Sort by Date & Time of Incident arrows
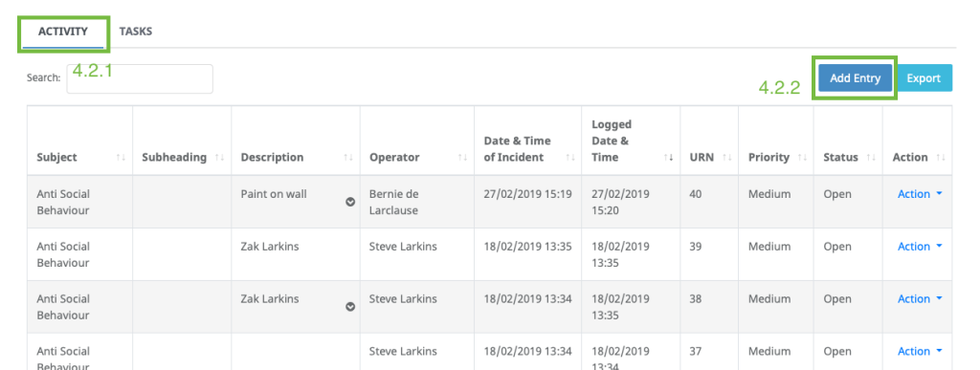Viewport: 980px width, 370px height. click(x=570, y=158)
